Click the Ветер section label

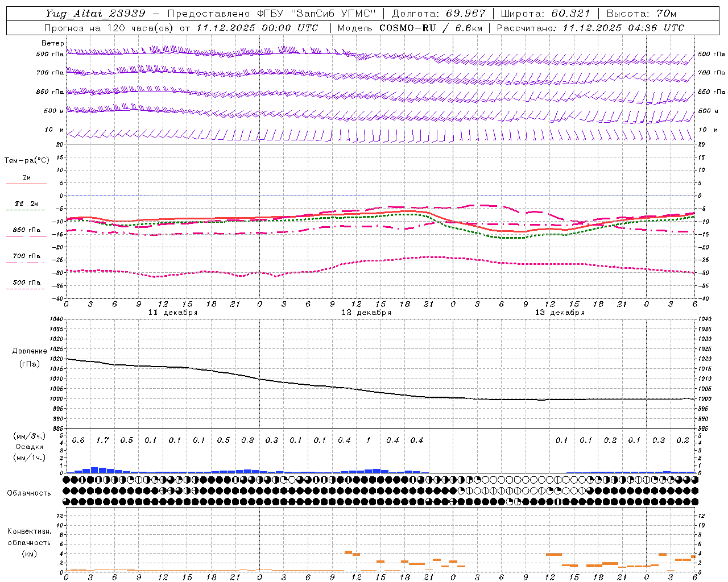click(x=53, y=43)
